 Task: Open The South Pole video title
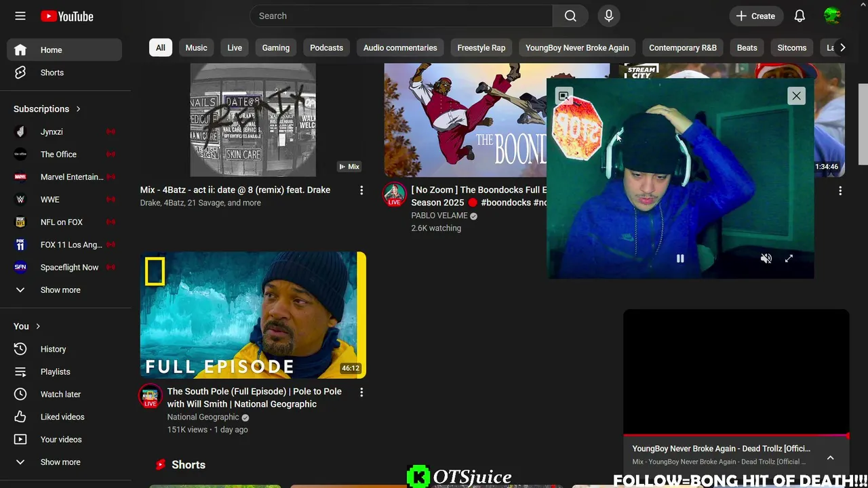pos(254,397)
